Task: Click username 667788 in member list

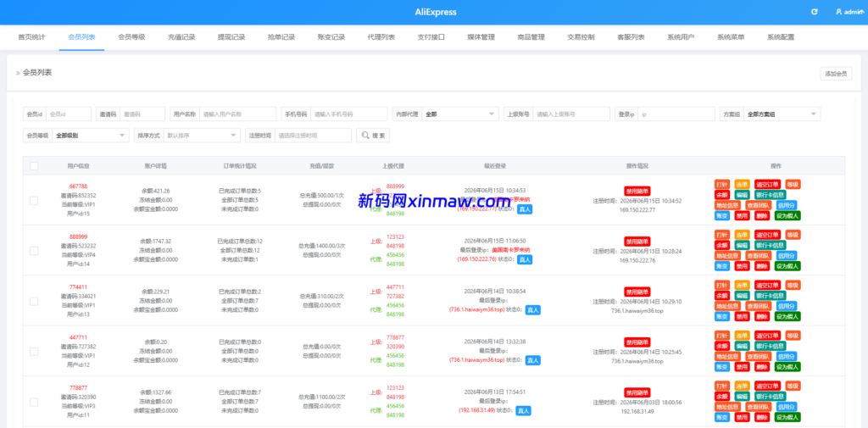Action: pos(78,186)
